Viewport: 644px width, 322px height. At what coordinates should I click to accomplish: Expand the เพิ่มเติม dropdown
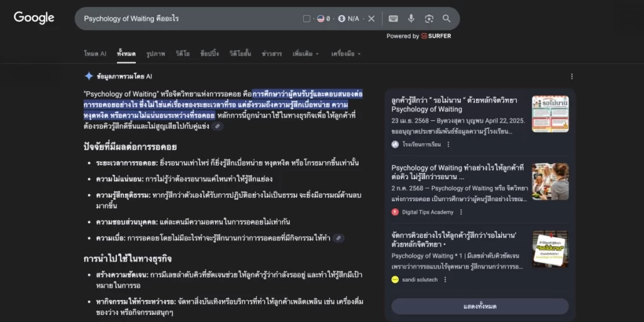306,54
